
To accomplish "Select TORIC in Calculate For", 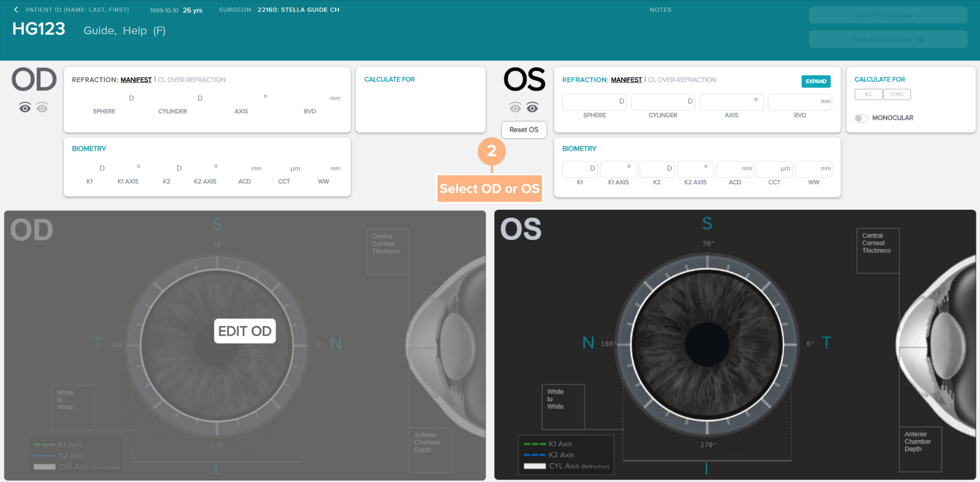I will 897,94.
